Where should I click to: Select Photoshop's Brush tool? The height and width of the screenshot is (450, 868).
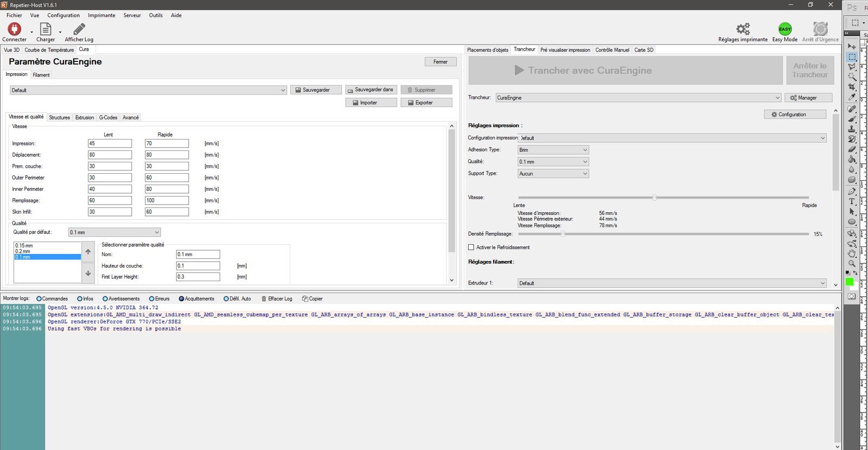pyautogui.click(x=852, y=119)
